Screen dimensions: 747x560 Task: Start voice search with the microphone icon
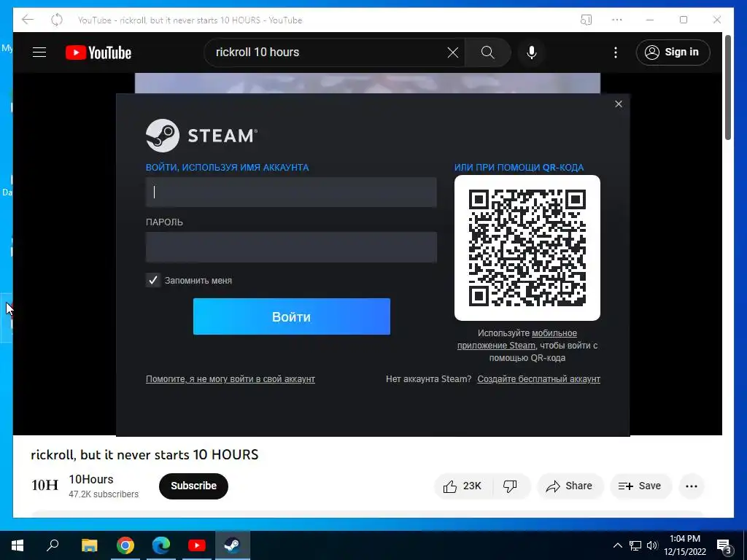tap(532, 52)
